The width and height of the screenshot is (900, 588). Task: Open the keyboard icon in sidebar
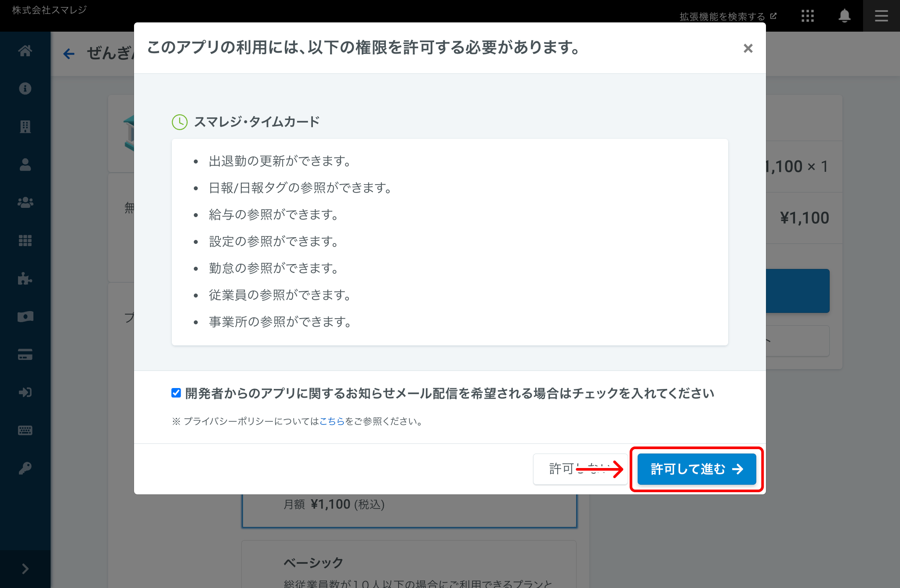click(25, 430)
